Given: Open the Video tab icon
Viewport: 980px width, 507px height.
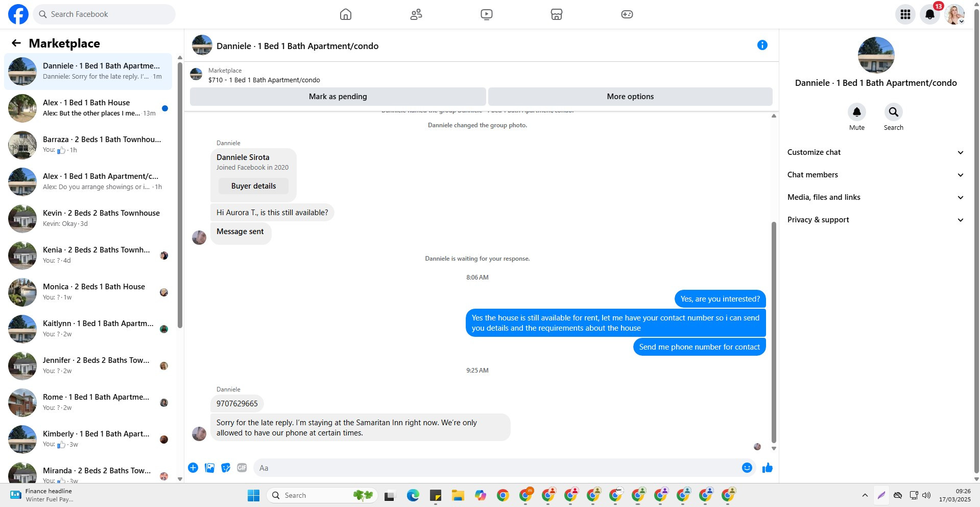Looking at the screenshot, I should coord(487,14).
